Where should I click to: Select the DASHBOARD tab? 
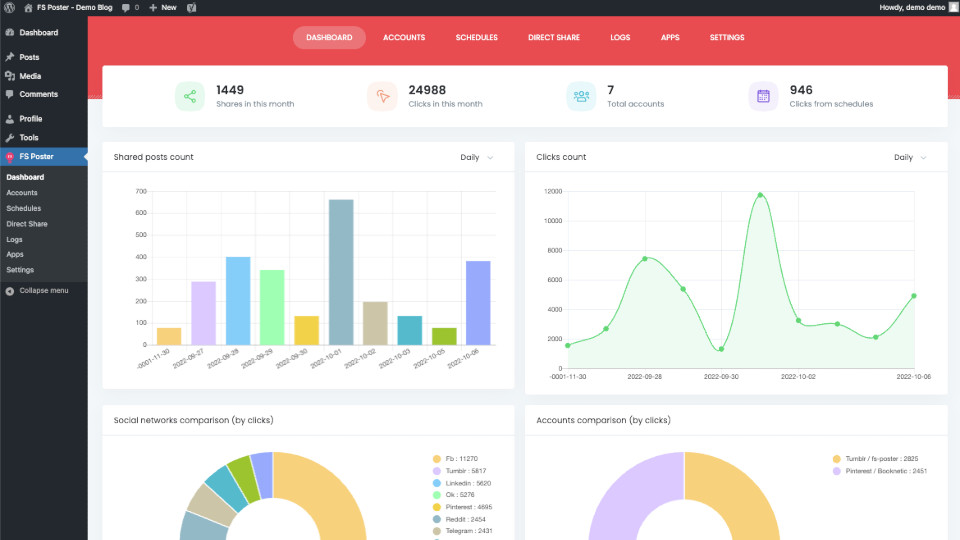click(329, 37)
